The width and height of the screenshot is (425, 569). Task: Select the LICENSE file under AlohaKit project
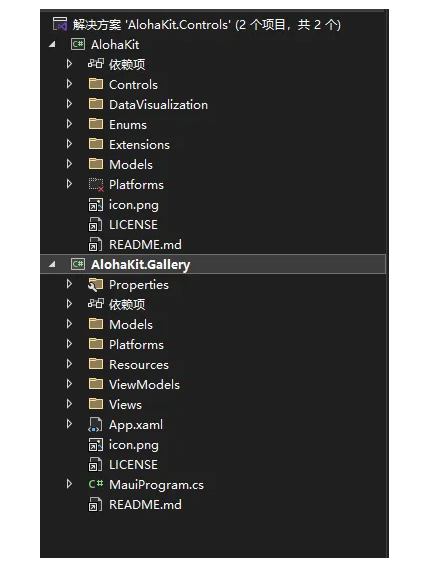click(x=133, y=225)
